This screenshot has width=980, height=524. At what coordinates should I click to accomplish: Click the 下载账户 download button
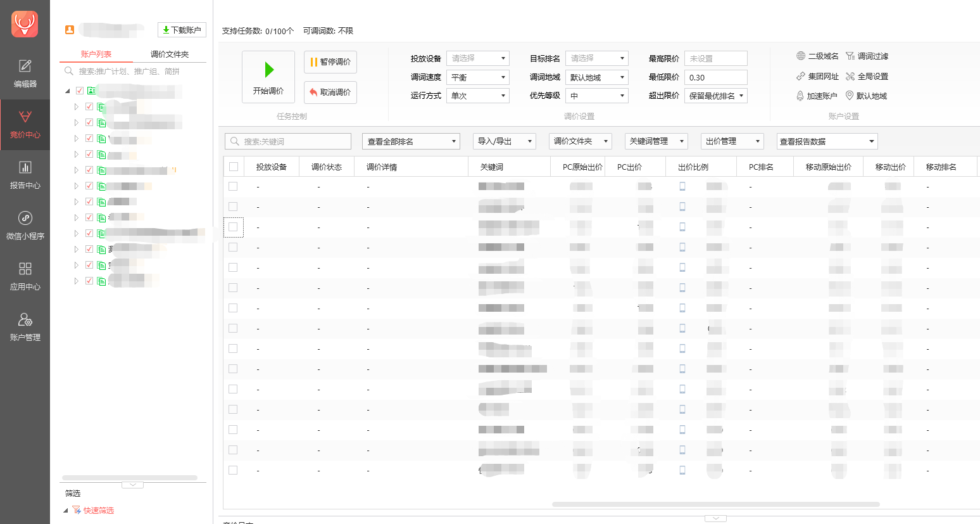(x=182, y=30)
